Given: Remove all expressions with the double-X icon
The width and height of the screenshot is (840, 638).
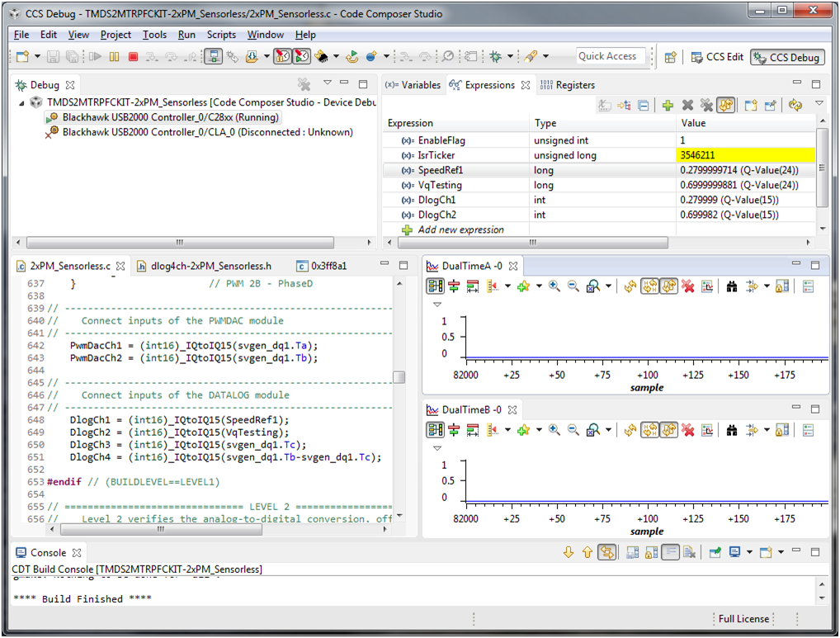Looking at the screenshot, I should (706, 106).
